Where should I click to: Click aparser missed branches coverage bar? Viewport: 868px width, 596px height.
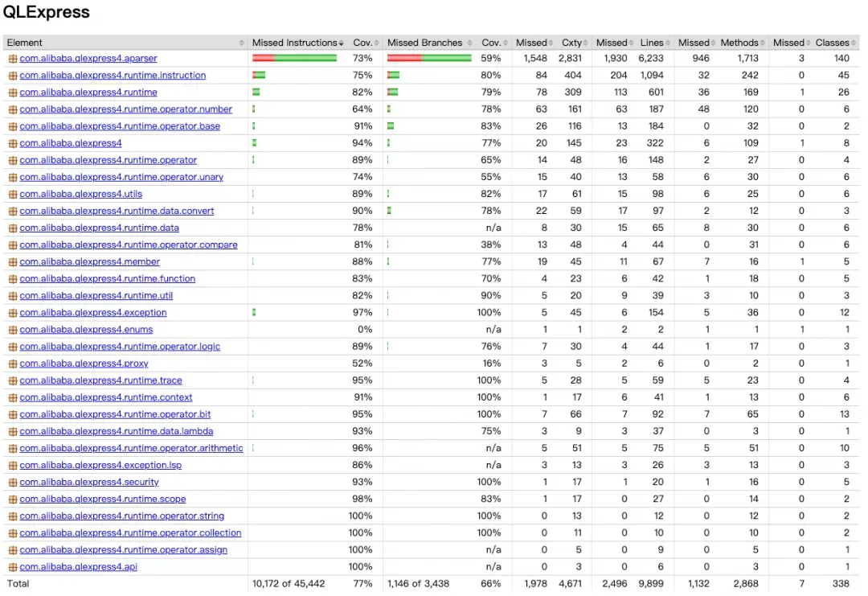429,58
